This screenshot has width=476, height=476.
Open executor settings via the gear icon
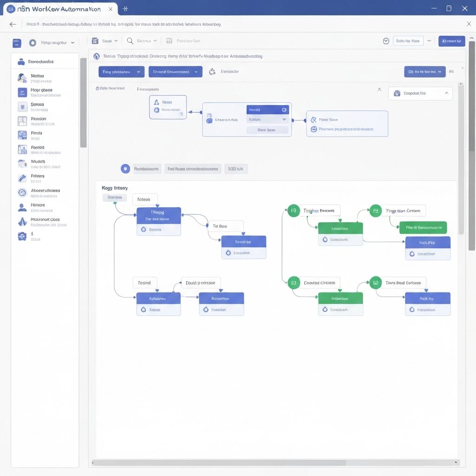tap(211, 72)
